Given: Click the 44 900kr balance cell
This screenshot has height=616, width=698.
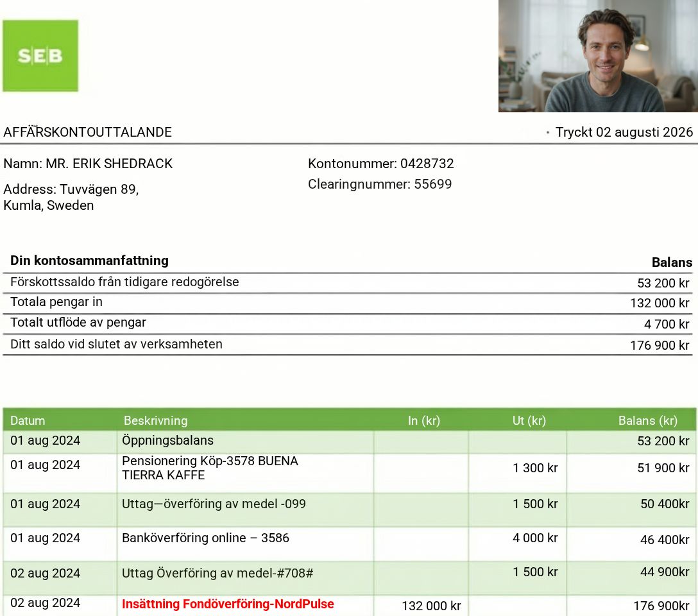Looking at the screenshot, I should [x=665, y=572].
